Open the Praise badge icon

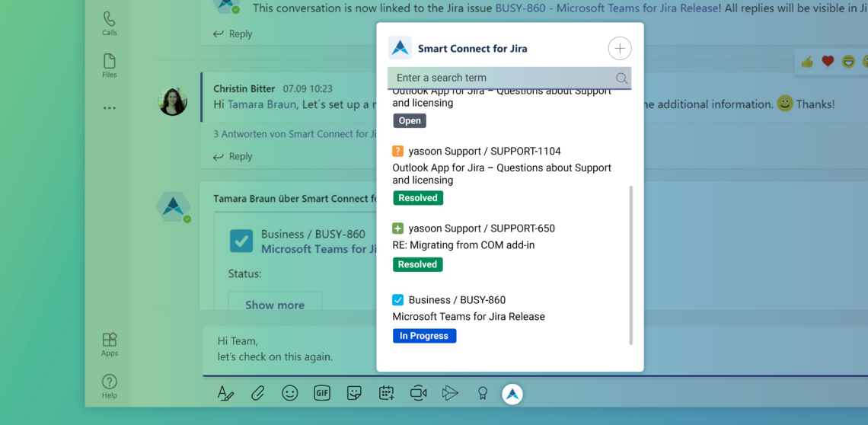click(x=482, y=394)
